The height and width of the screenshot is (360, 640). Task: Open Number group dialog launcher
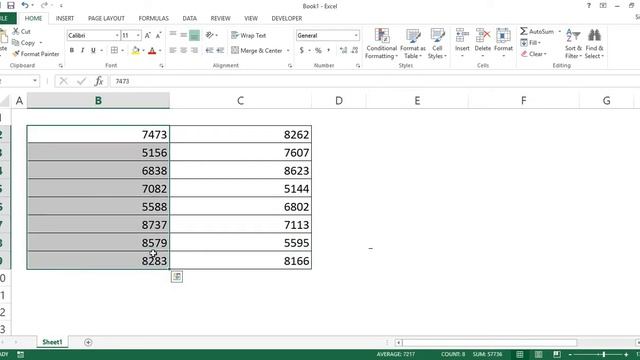pos(358,66)
